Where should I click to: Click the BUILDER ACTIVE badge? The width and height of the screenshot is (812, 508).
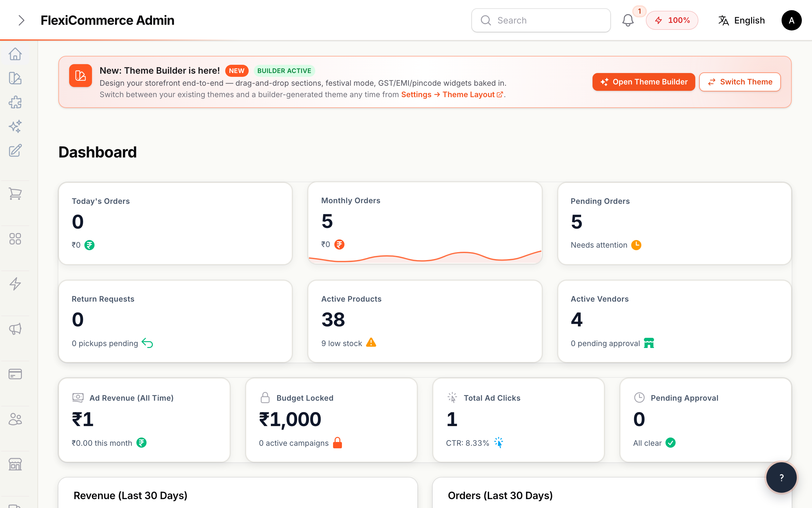coord(284,71)
